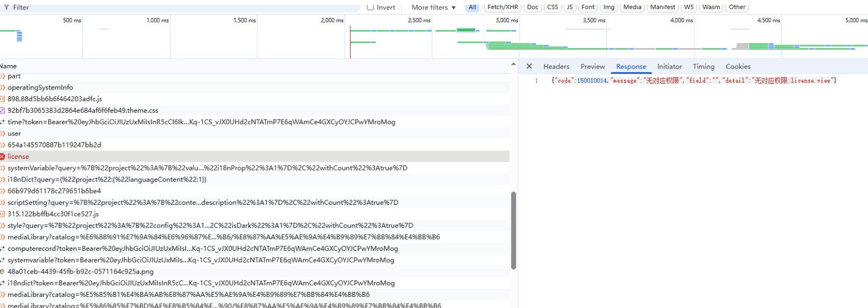Open the More filters dropdown
Viewport: 868px width, 308px height.
point(433,7)
